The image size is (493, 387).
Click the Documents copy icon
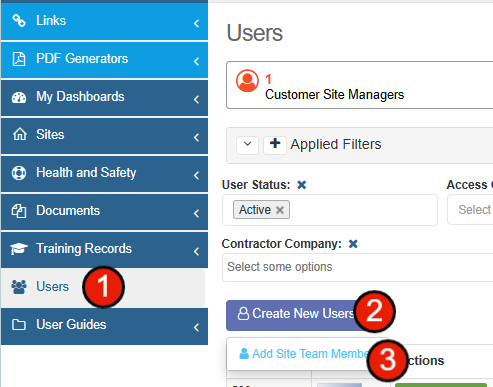[19, 211]
